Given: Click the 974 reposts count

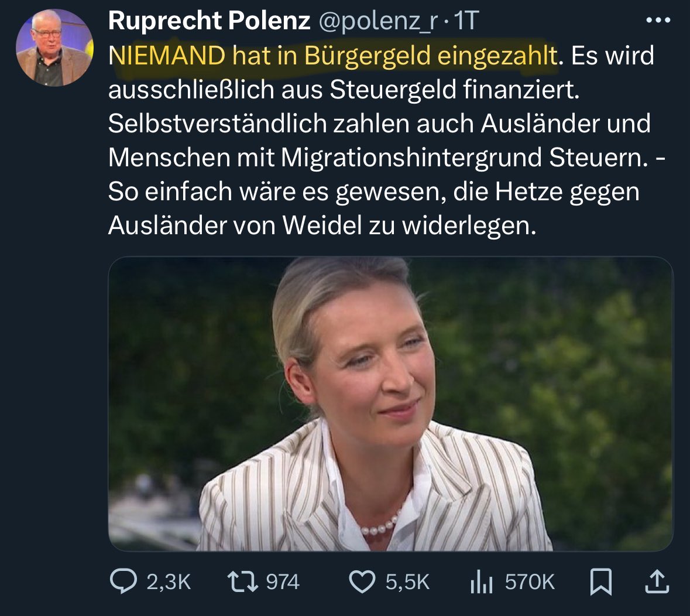Looking at the screenshot, I should (283, 581).
